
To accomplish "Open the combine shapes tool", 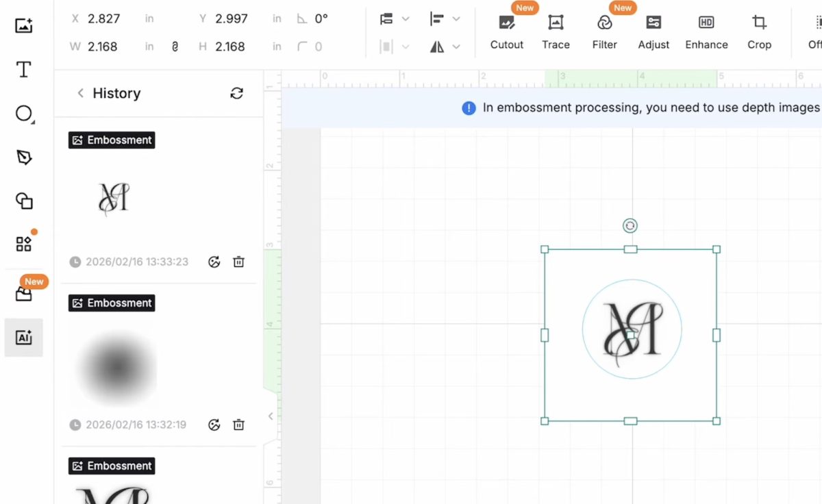I will (24, 201).
